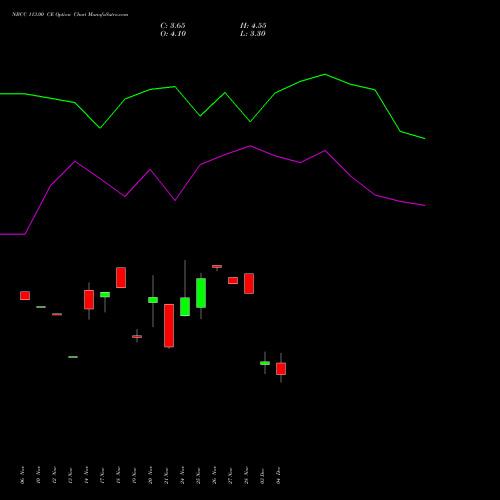This screenshot has height=500, width=500.
Task: Click the 27 Nov date axis label
Action: tap(230, 475)
